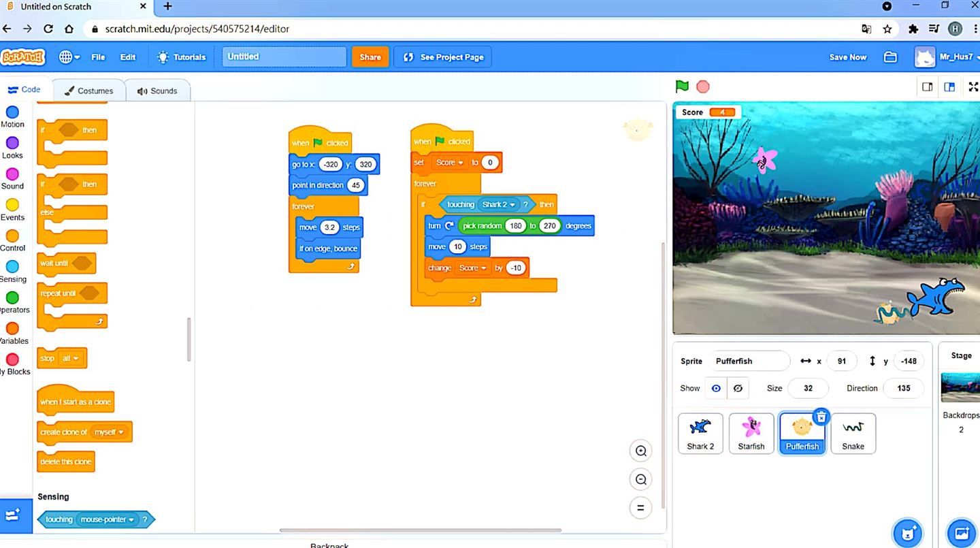Open the language globe dropdown
This screenshot has height=548, width=980.
click(x=69, y=57)
